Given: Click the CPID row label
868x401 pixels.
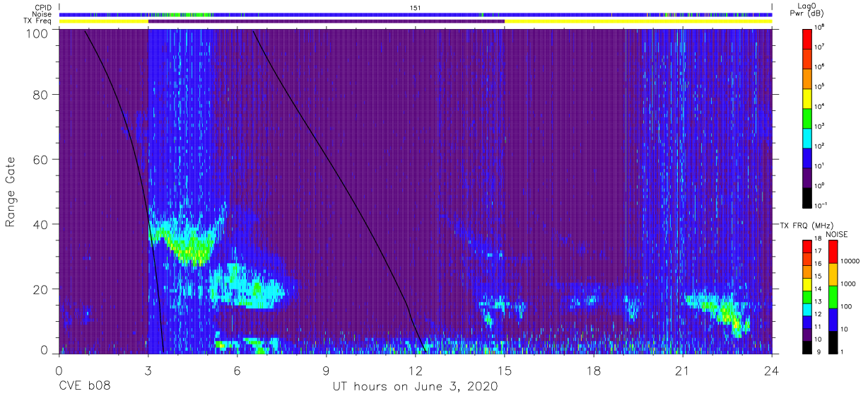Looking at the screenshot, I should [x=44, y=8].
